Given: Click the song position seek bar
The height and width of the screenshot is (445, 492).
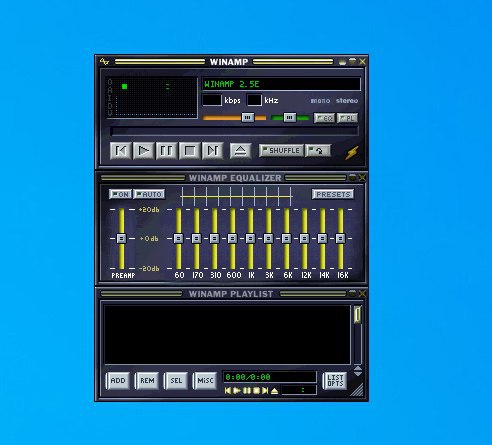Looking at the screenshot, I should click(234, 131).
